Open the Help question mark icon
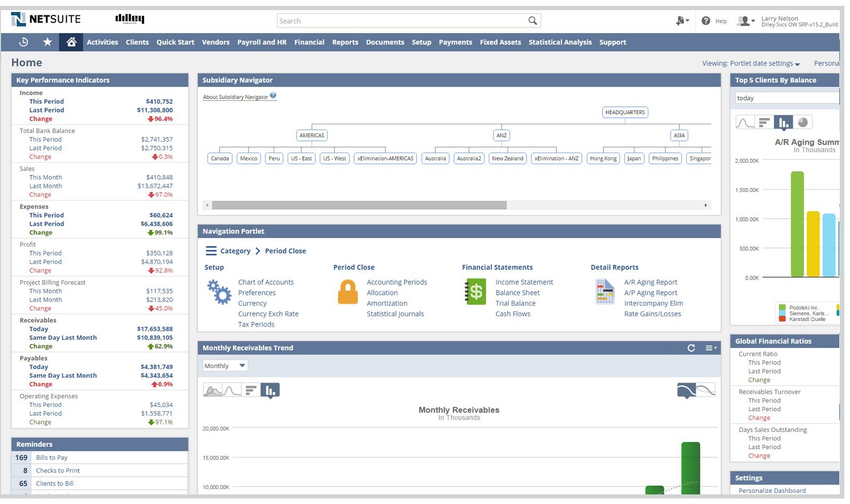This screenshot has height=504, width=850. 706,21
